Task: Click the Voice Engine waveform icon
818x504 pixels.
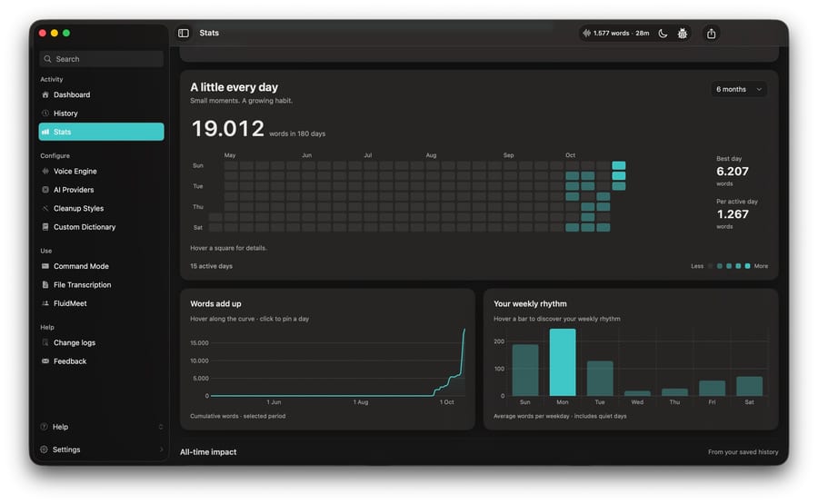Action: (45, 171)
